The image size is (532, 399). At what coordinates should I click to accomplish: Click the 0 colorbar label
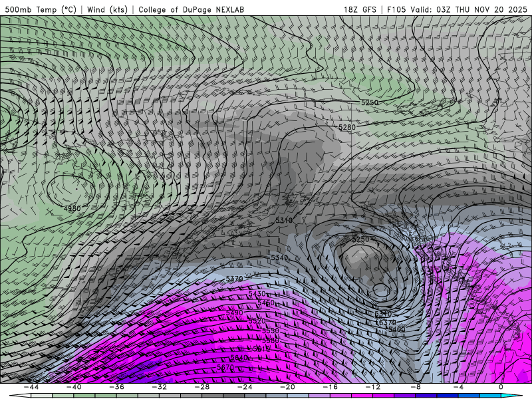tap(501, 387)
